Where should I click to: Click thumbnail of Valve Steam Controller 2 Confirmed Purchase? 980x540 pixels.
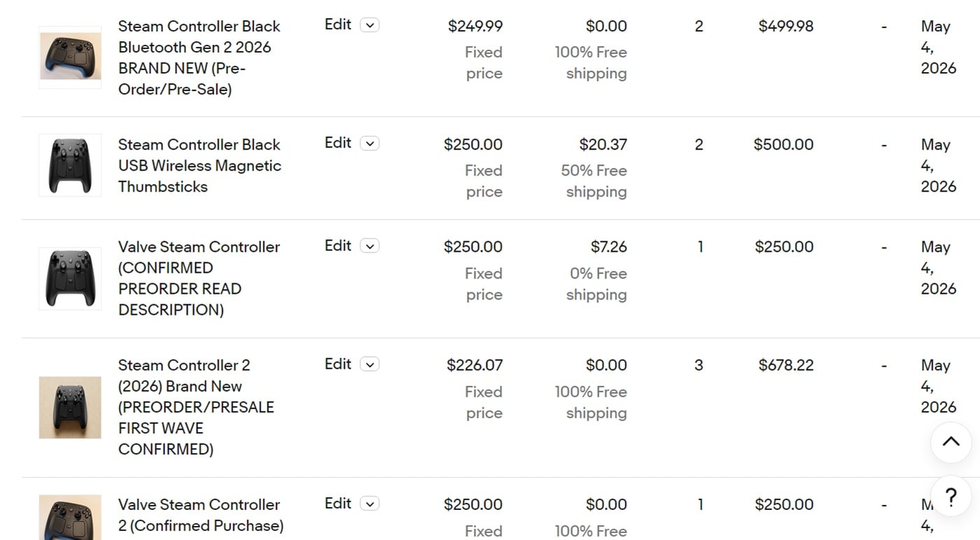tap(70, 518)
